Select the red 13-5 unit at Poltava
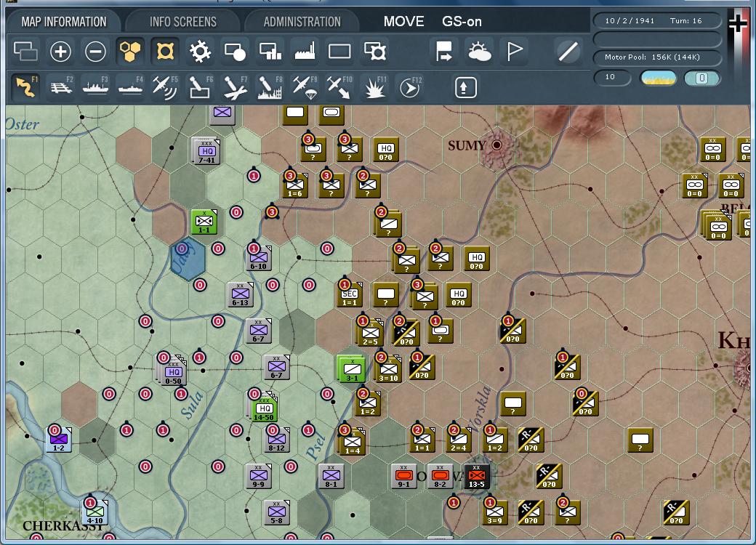756x545 pixels. (476, 477)
